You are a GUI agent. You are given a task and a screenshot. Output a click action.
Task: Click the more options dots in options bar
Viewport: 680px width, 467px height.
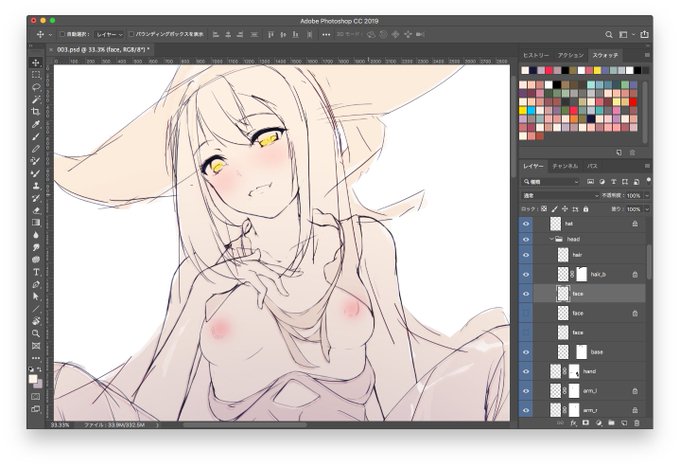pyautogui.click(x=326, y=35)
